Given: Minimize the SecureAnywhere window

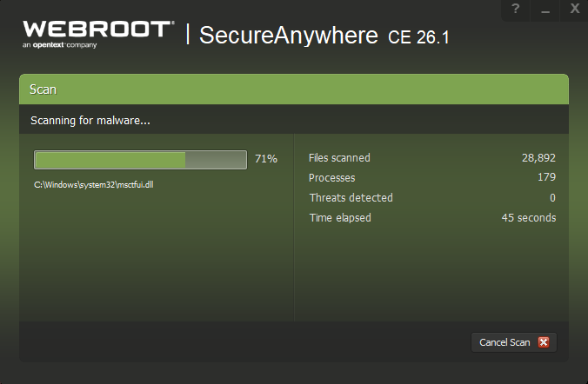Looking at the screenshot, I should (x=545, y=10).
